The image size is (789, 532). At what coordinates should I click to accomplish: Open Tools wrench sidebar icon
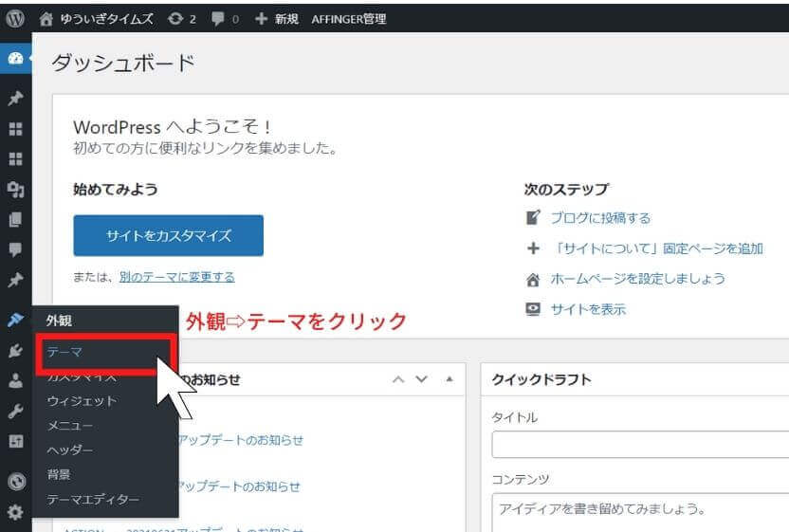[x=15, y=412]
